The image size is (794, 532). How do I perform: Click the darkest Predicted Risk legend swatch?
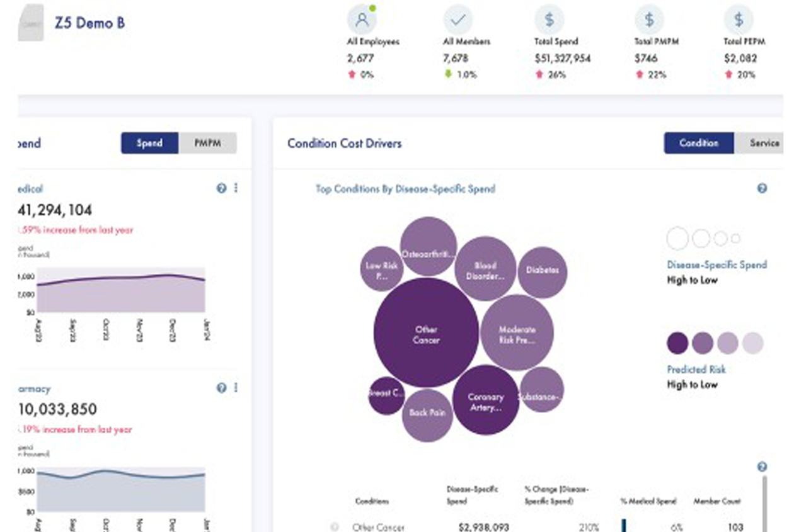click(x=677, y=344)
